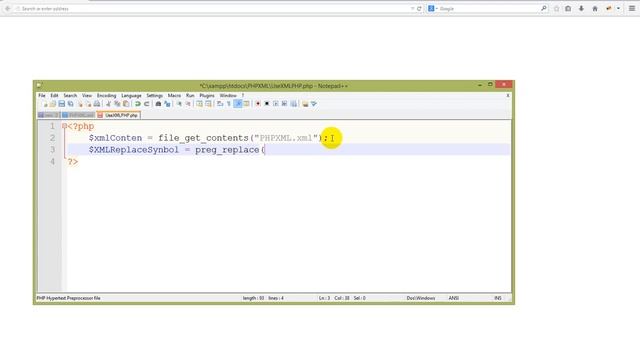This screenshot has width=640, height=360.
Task: Open the File menu
Action: (42, 96)
